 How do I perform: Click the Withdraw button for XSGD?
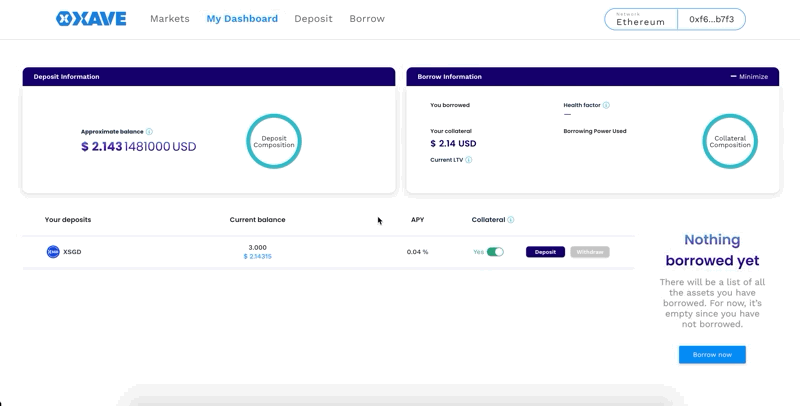pyautogui.click(x=590, y=252)
